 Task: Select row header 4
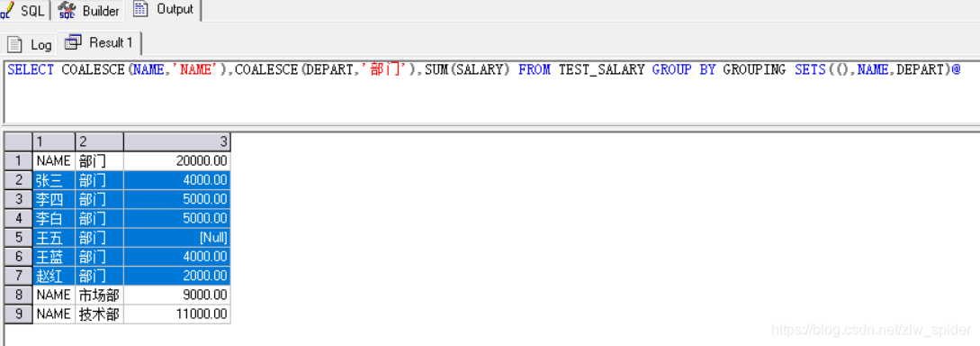coord(18,218)
